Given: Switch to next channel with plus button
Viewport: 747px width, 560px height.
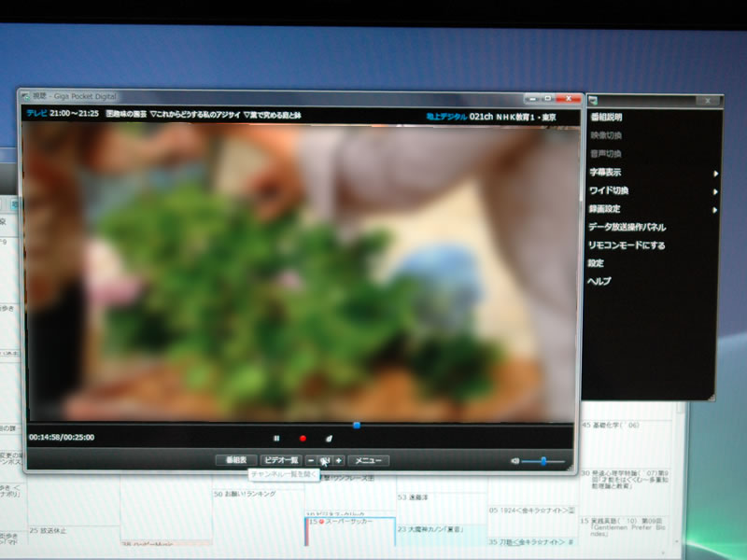Looking at the screenshot, I should (339, 460).
